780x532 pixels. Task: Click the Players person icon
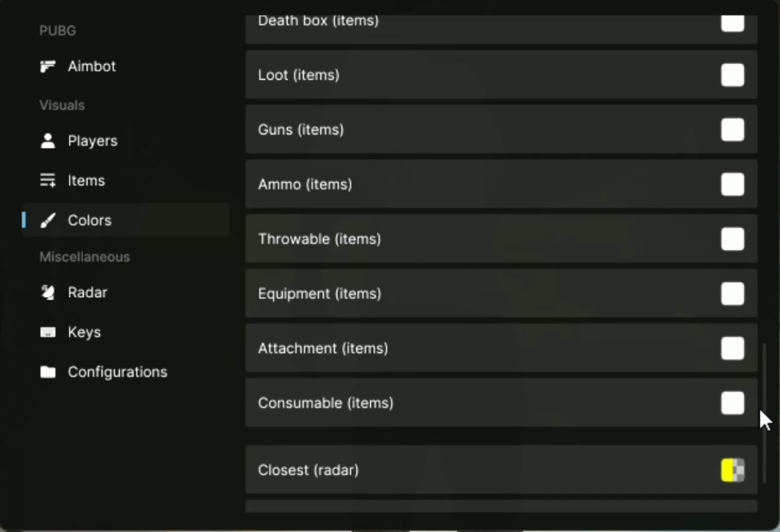coord(48,141)
